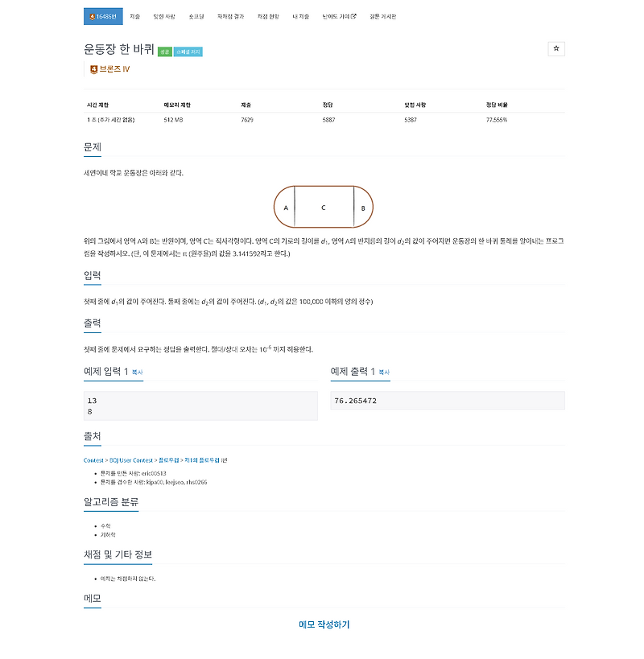644x659 pixels.
Task: Open the 채점 현황 tab
Action: point(268,16)
